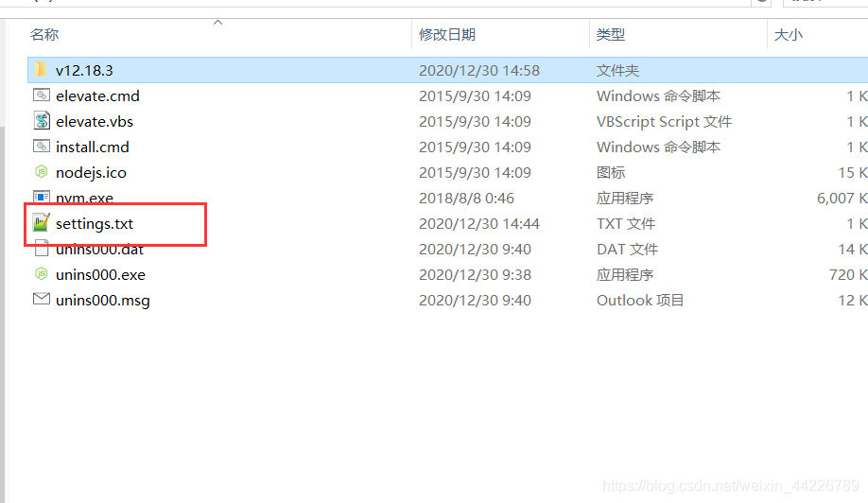Select the file name settings.txt
Screen dimensions: 868x503
(x=95, y=223)
